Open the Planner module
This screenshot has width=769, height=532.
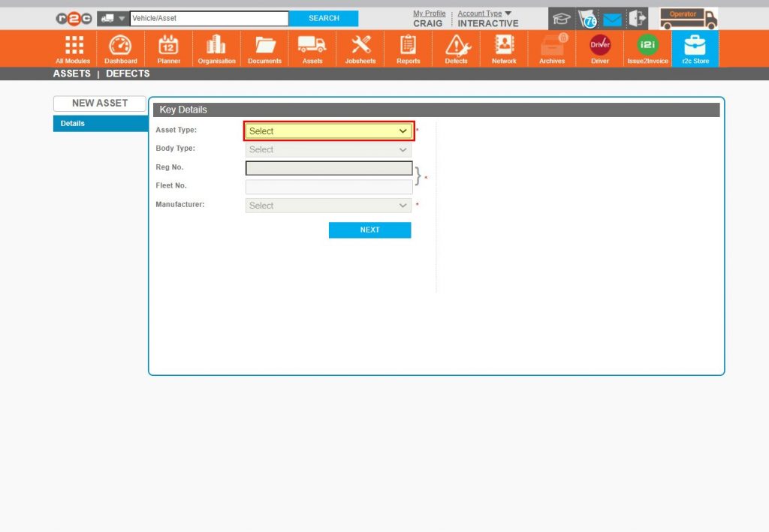click(168, 47)
